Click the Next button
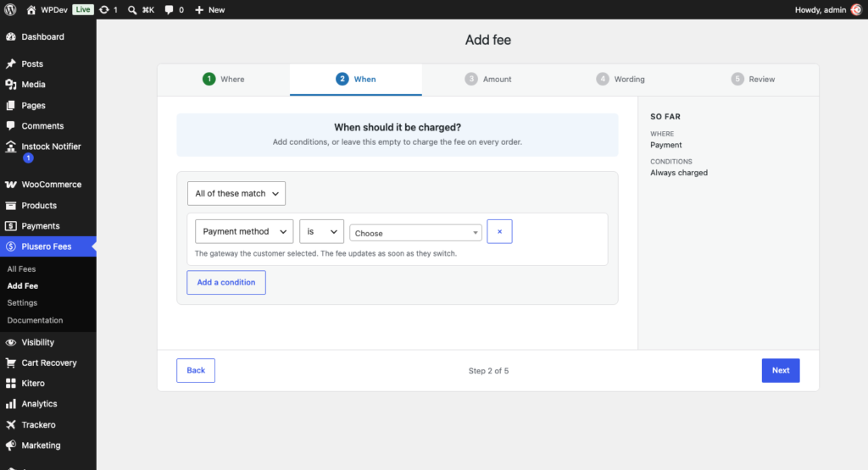The image size is (868, 470). coord(781,370)
